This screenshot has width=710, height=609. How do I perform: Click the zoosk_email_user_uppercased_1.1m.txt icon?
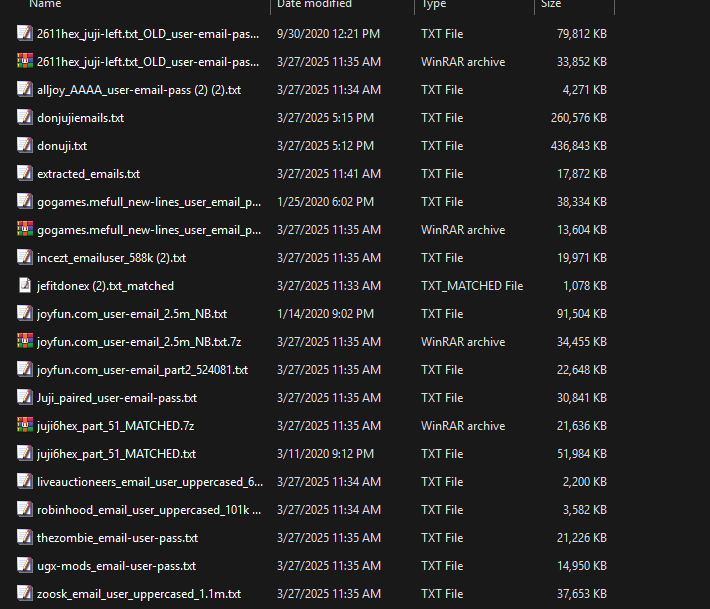pos(24,593)
